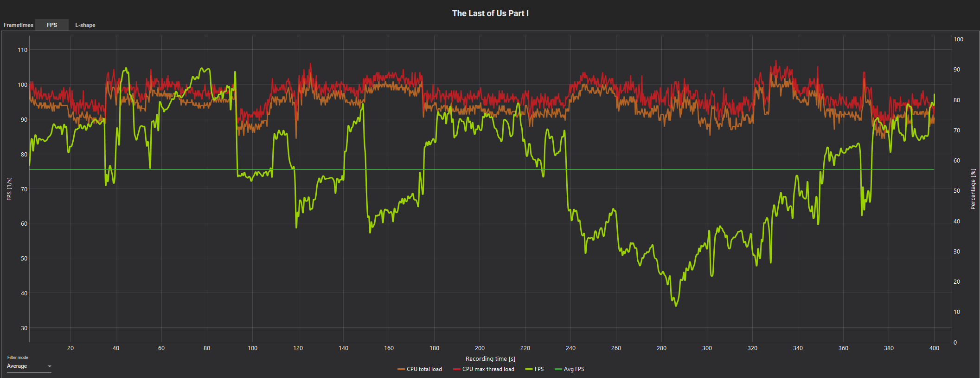This screenshot has width=980, height=378.
Task: Click the 0 tick on the percentage axis
Action: point(955,343)
